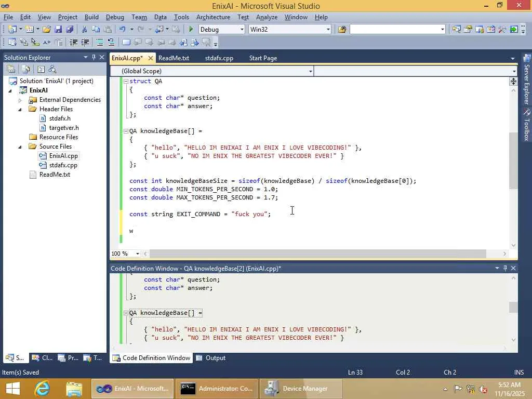Switch to Administrator Command Prompt taskbar item
The width and height of the screenshot is (532, 399).
click(x=217, y=389)
